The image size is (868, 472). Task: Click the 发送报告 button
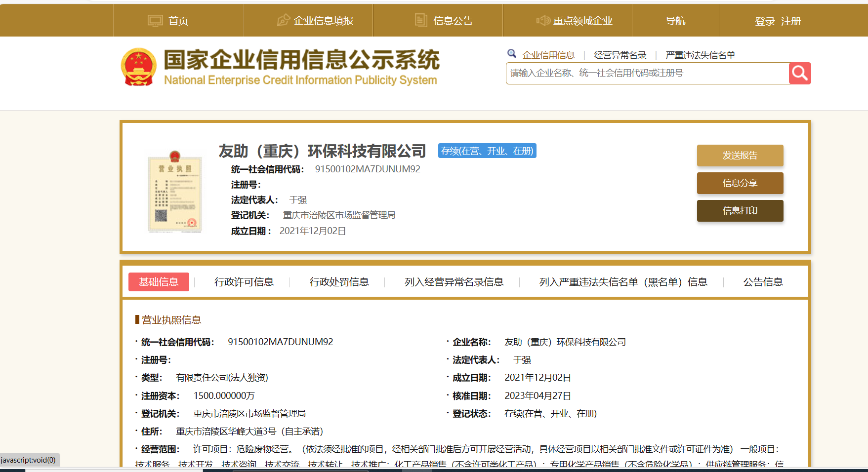tap(740, 156)
